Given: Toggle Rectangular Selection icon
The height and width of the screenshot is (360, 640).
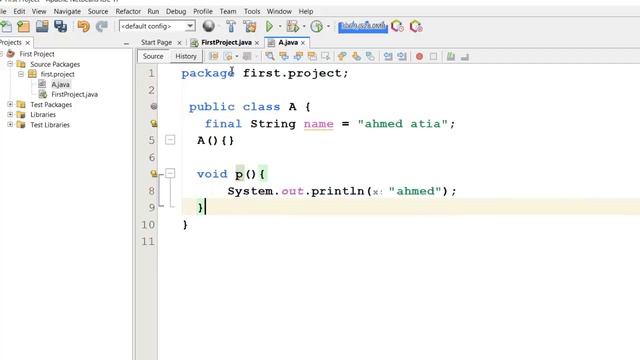Looking at the screenshot, I should [x=326, y=56].
